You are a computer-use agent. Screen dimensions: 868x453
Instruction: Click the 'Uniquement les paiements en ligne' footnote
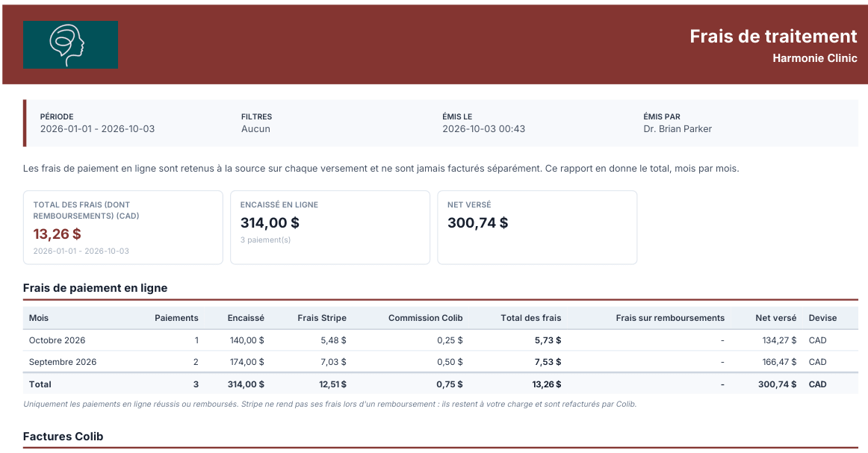coord(330,404)
